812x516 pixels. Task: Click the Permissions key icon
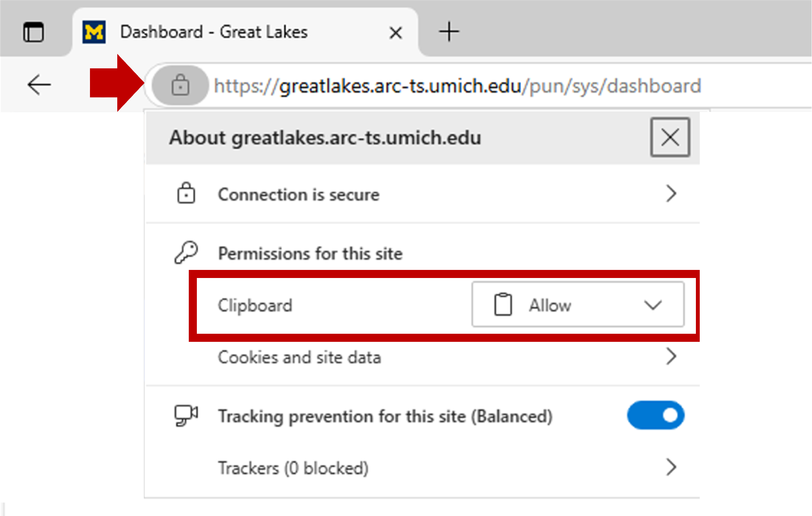tap(186, 252)
